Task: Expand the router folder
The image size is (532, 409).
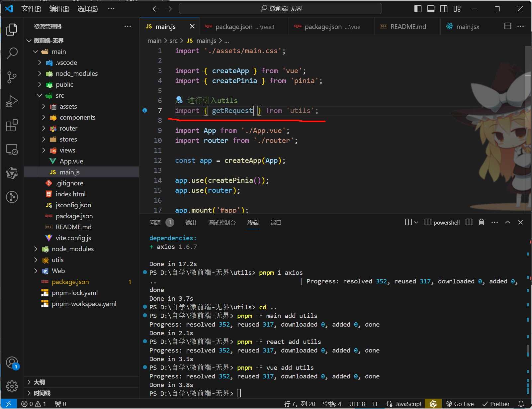Action: (x=44, y=128)
